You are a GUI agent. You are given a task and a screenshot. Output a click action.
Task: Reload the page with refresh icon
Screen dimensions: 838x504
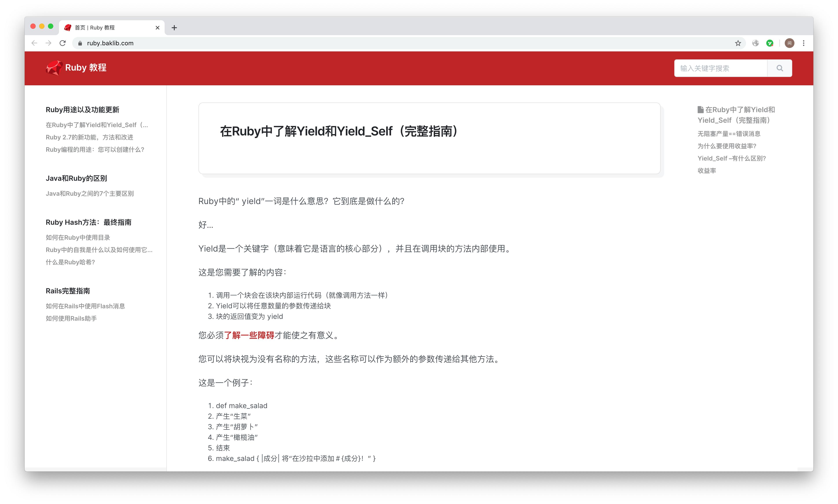click(62, 43)
